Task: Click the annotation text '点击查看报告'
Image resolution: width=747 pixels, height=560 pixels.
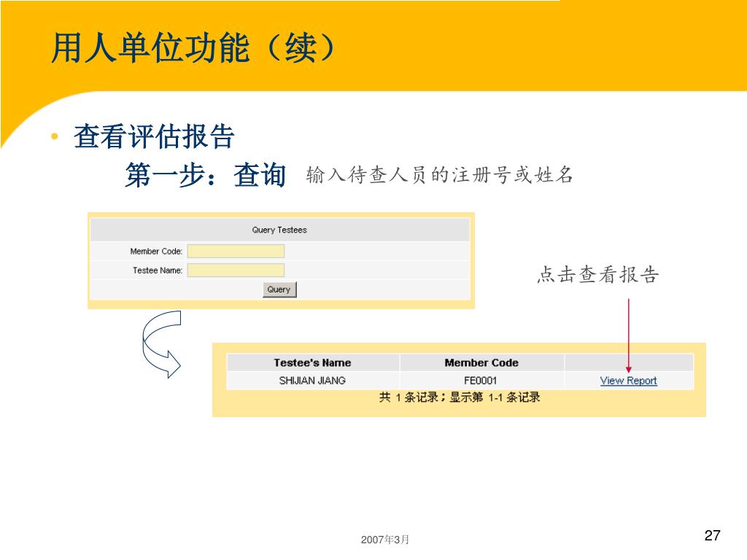Action: (598, 275)
